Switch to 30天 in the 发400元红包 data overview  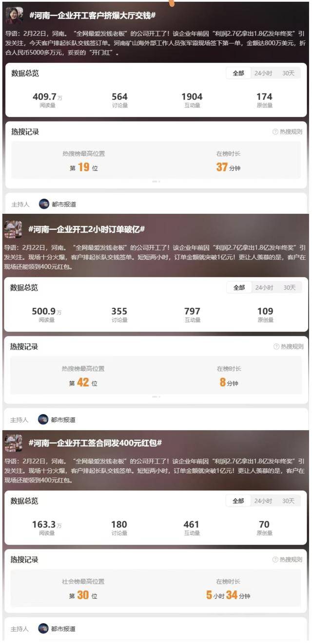click(x=289, y=501)
